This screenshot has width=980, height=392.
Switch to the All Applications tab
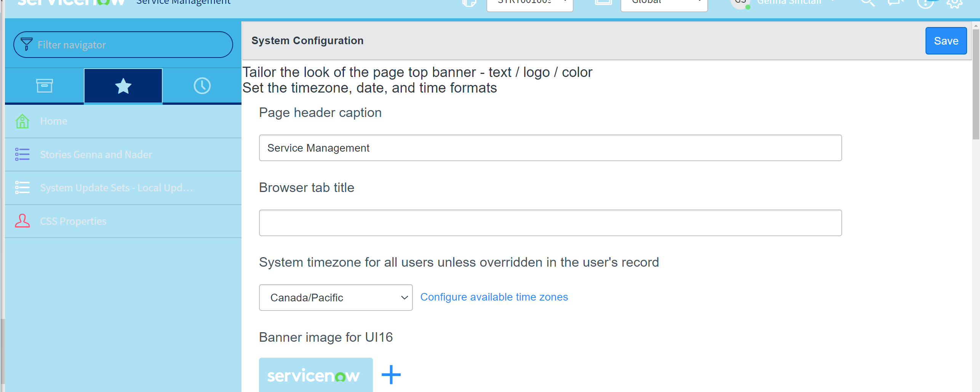tap(45, 86)
